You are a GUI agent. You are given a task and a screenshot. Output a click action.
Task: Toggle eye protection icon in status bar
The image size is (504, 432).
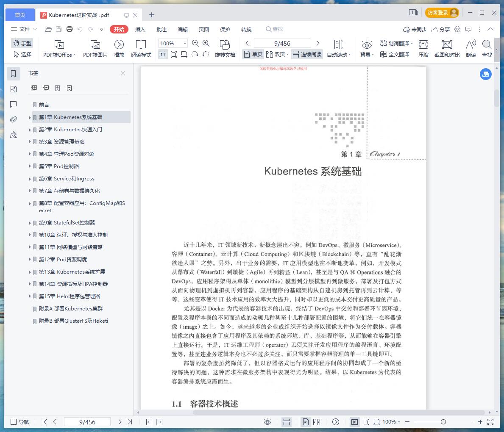coord(267,422)
